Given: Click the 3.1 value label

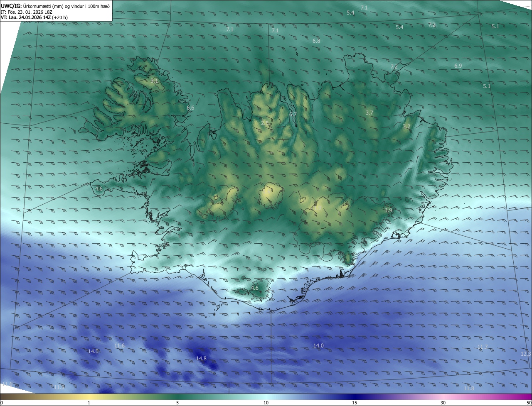Looking at the screenshot, I should click(154, 81).
